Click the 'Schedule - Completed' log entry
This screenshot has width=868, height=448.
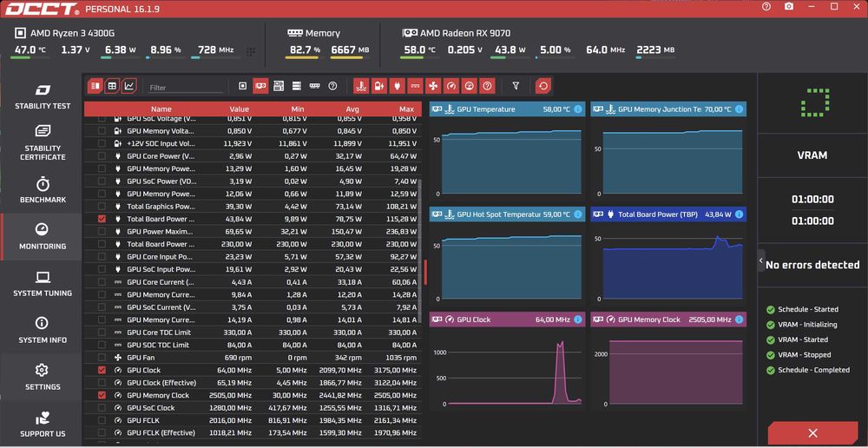coord(814,370)
